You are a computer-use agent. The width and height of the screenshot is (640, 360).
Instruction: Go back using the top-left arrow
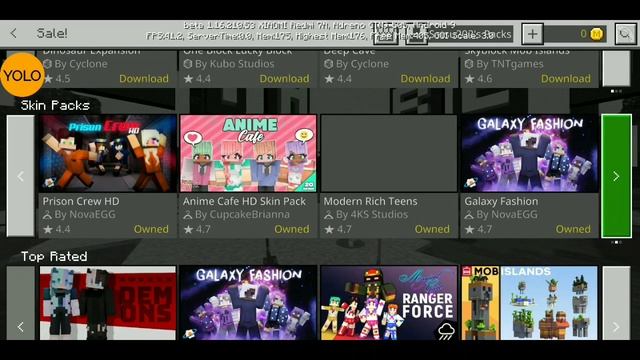click(13, 33)
